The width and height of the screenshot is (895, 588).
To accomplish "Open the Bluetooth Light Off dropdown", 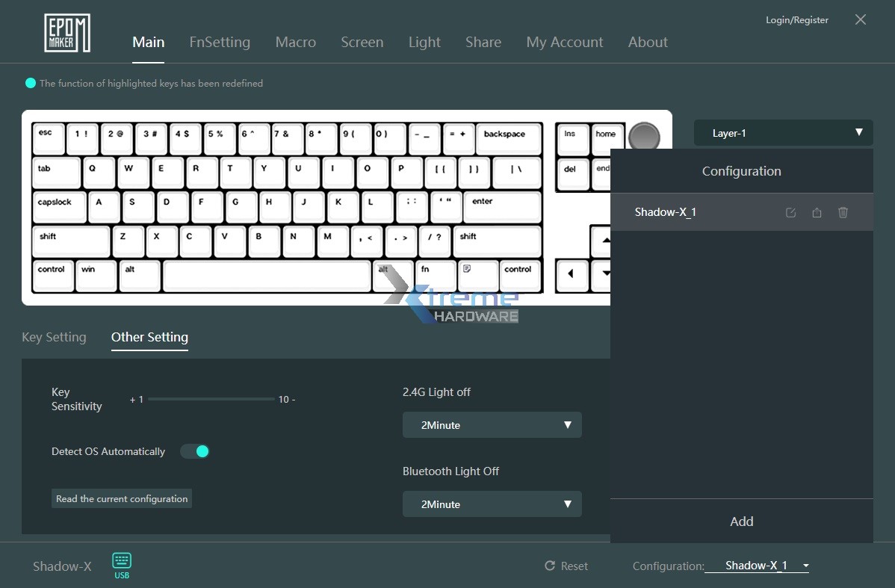I will coord(492,504).
